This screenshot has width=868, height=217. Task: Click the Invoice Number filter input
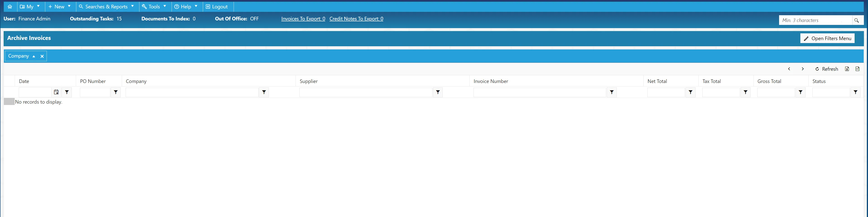(x=540, y=92)
